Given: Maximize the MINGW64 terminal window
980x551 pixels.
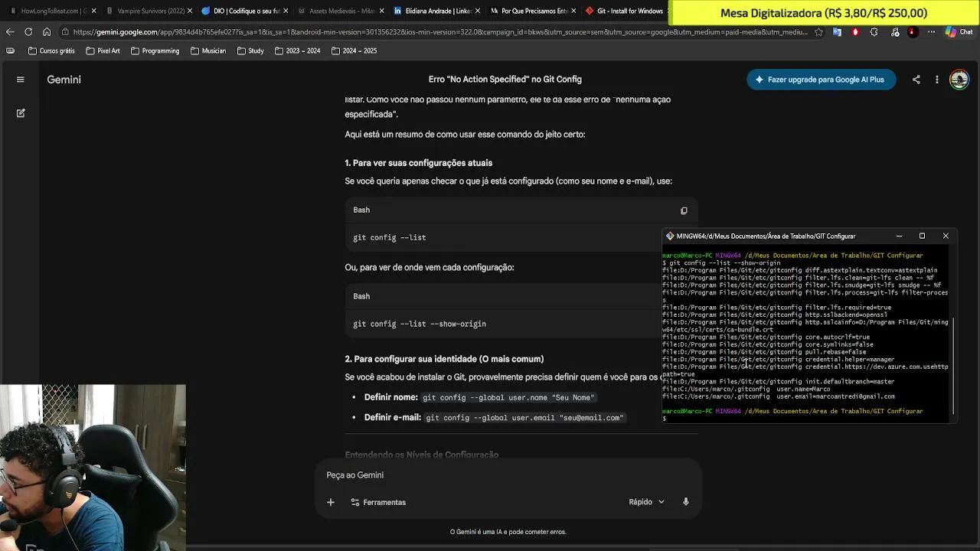Looking at the screenshot, I should tap(922, 236).
